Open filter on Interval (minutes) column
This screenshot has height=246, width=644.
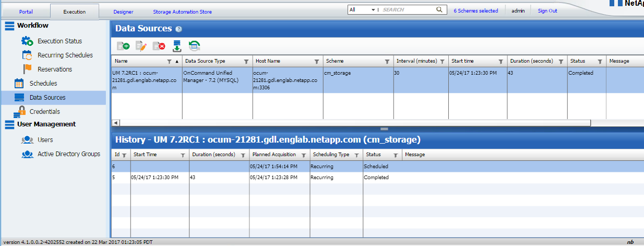point(442,62)
